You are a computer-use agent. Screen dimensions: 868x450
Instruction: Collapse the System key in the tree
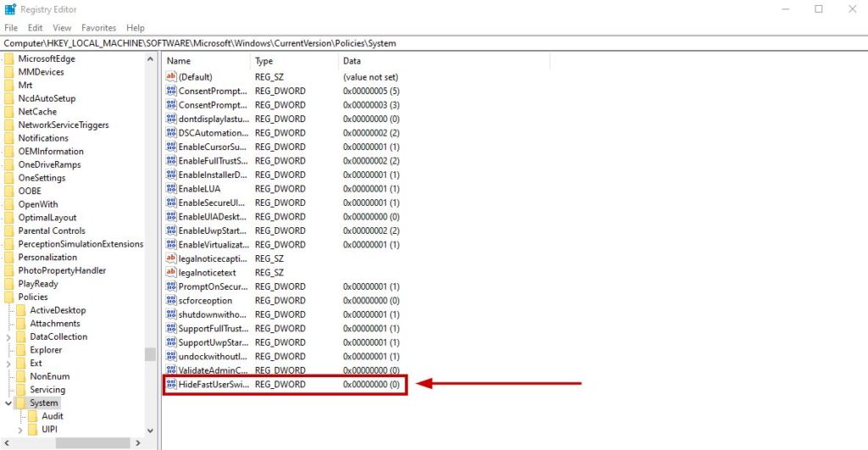click(x=8, y=403)
